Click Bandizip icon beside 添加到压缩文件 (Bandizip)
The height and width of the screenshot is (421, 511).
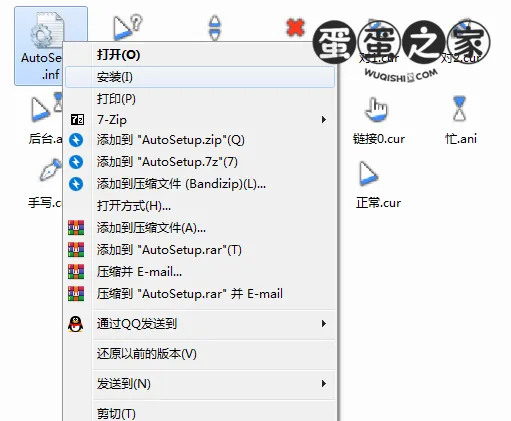coord(76,184)
